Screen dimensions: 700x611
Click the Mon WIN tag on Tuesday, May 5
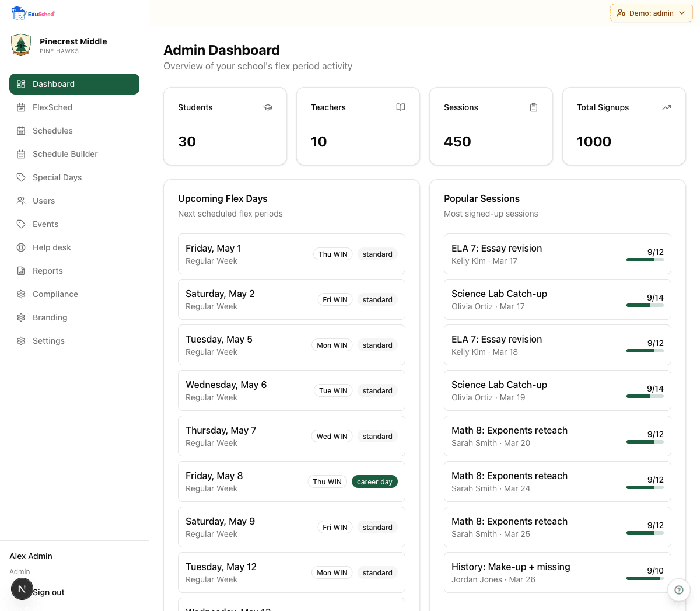332,345
